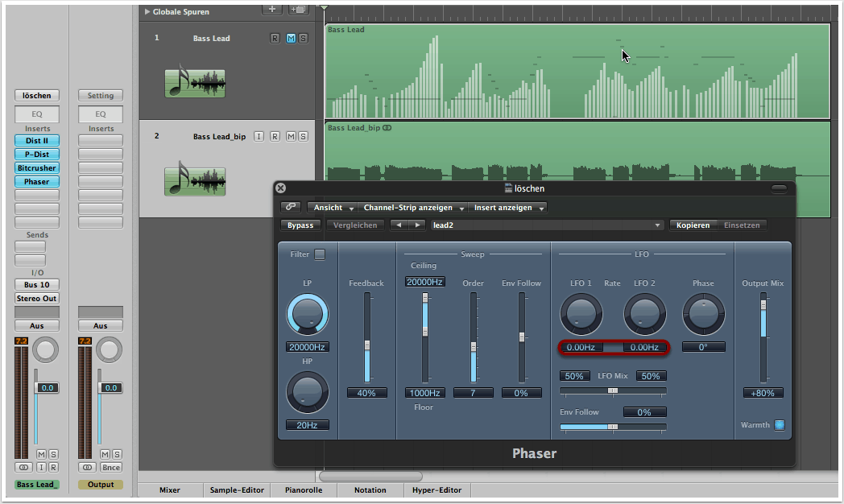Screen dimensions: 844x504
Task: Switch to the Pianorolle tab
Action: coord(304,490)
